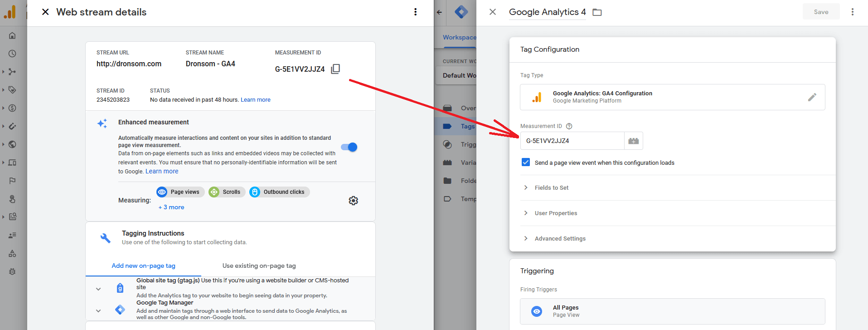The image size is (868, 330).
Task: Open Web stream details three-dot menu
Action: point(415,12)
